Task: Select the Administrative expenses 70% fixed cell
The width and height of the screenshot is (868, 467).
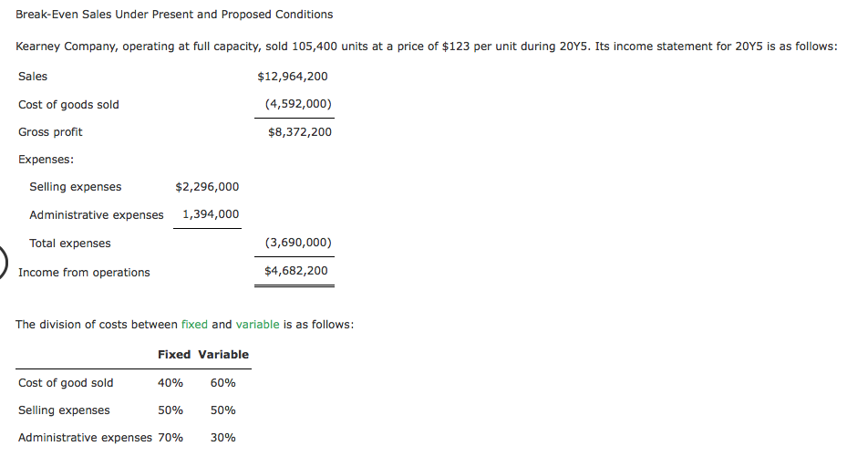Action: click(x=170, y=438)
